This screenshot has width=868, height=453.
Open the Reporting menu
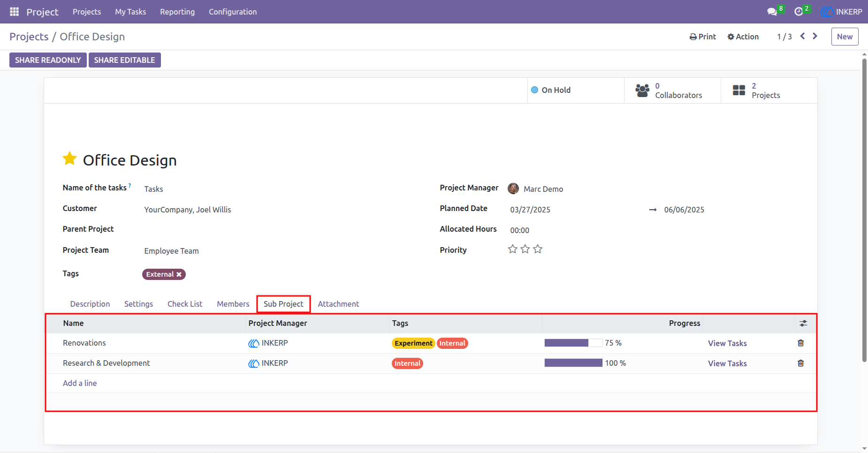click(x=177, y=12)
